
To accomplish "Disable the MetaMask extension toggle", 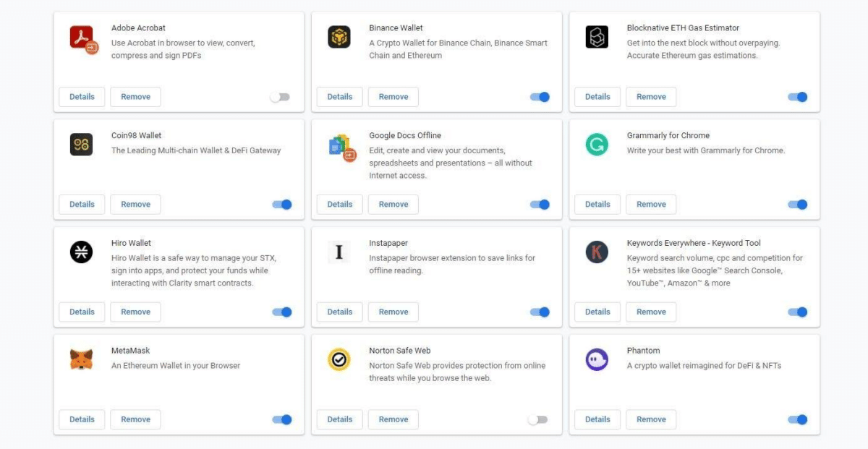I will 282,419.
